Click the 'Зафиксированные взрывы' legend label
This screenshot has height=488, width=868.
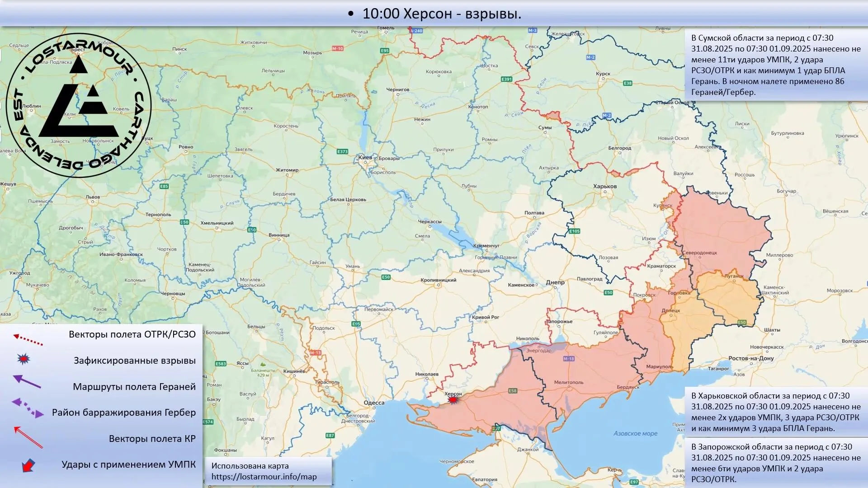click(135, 361)
